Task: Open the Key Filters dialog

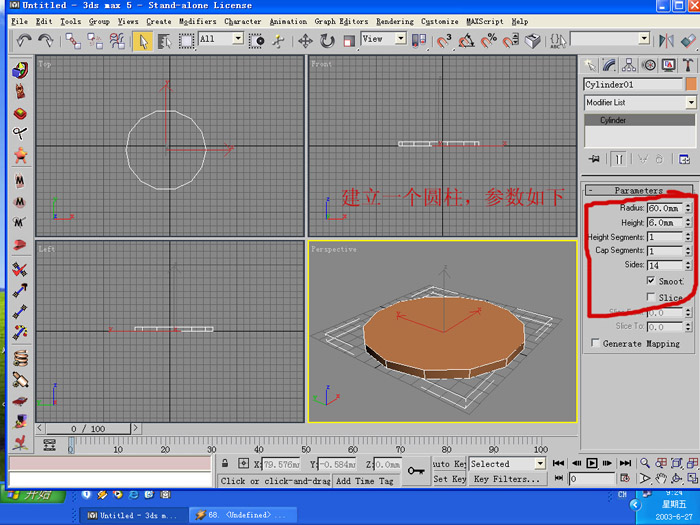Action: pyautogui.click(x=506, y=479)
